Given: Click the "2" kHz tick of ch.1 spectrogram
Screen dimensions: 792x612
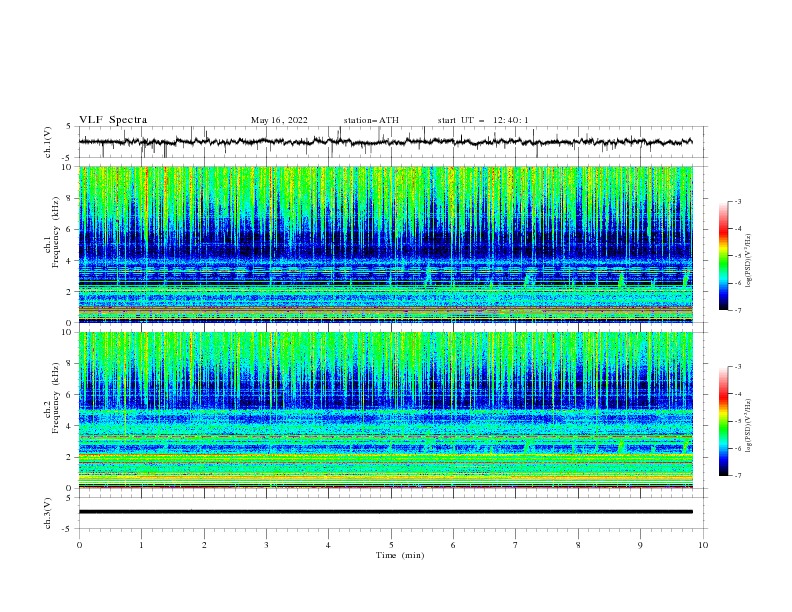Looking at the screenshot, I should tap(71, 291).
